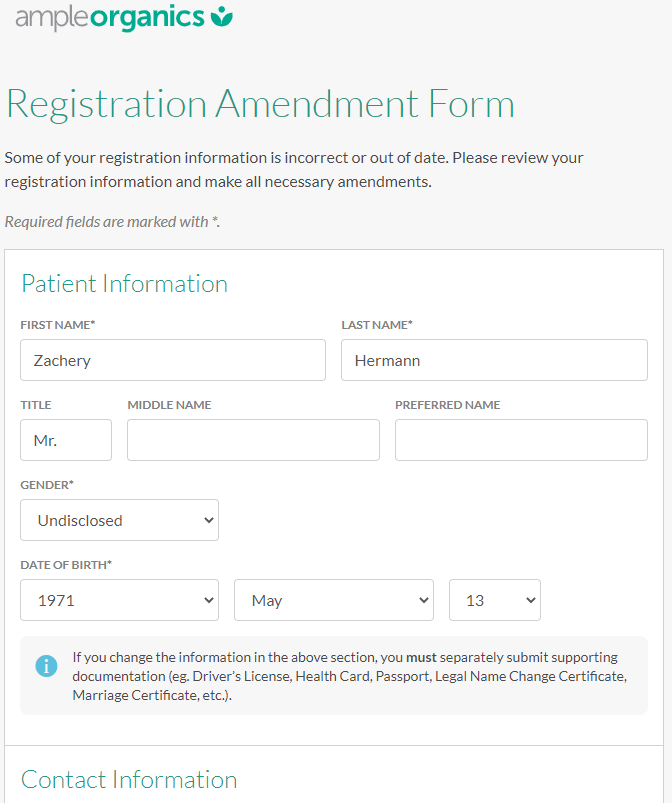
Task: Click the Registration Amendment Form heading
Action: pyautogui.click(x=260, y=104)
